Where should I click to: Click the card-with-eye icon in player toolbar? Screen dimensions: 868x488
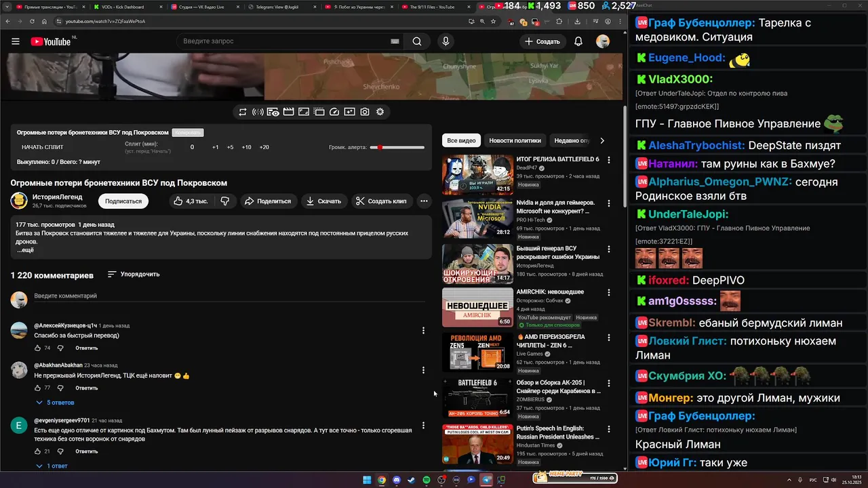(x=273, y=112)
